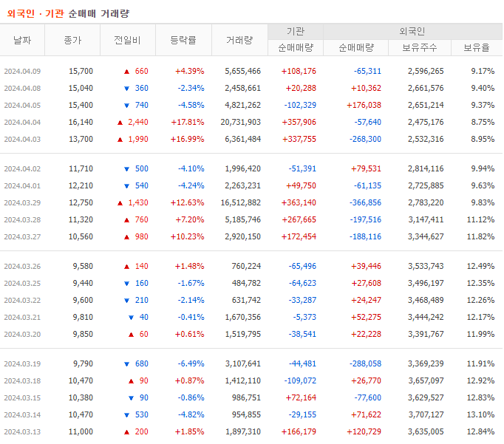Click the red up arrow beside 2,440
Image resolution: width=504 pixels, height=444 pixels.
pyautogui.click(x=120, y=123)
